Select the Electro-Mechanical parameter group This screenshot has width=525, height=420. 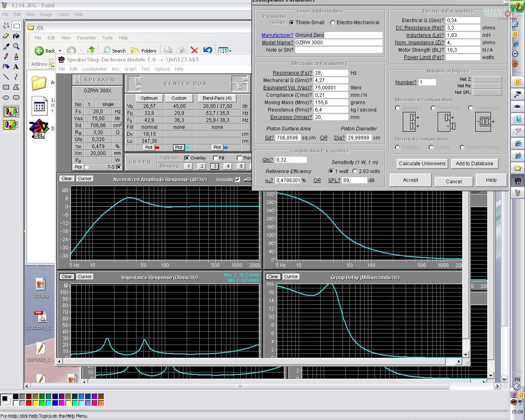(x=333, y=23)
